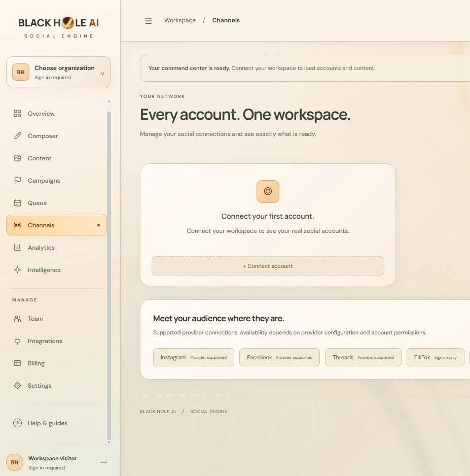This screenshot has height=476, width=470.
Task: Click the BH avatar beside Workspace visitor
Action: pyautogui.click(x=15, y=462)
